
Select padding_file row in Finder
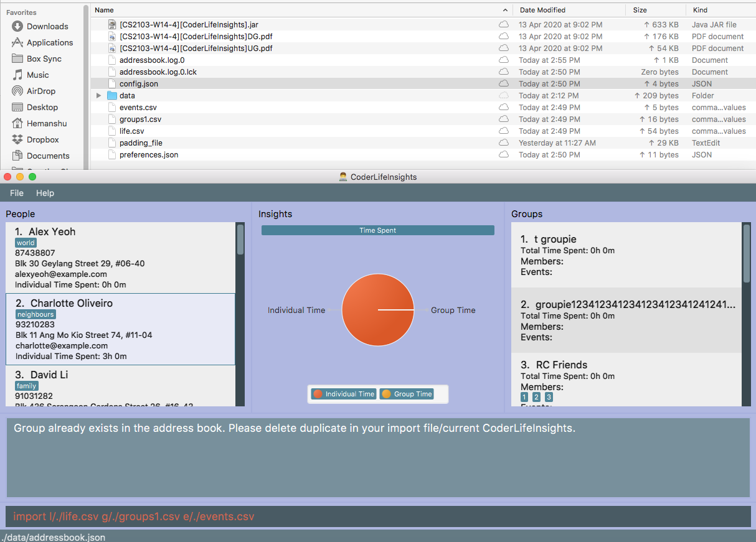pyautogui.click(x=423, y=143)
